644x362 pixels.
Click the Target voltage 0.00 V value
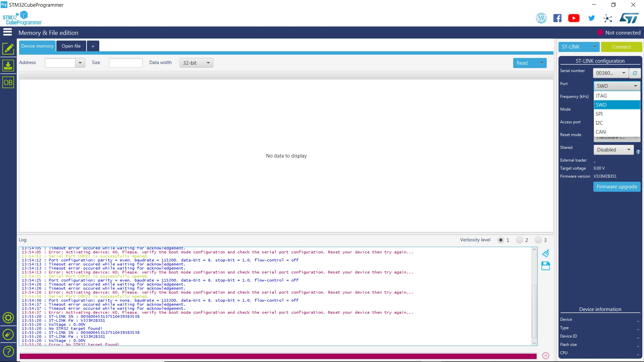click(599, 168)
